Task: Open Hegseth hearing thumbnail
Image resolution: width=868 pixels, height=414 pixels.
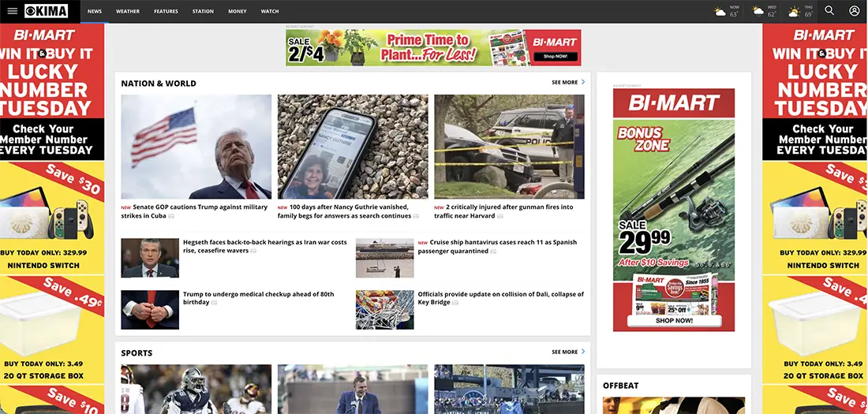Action: 150,258
